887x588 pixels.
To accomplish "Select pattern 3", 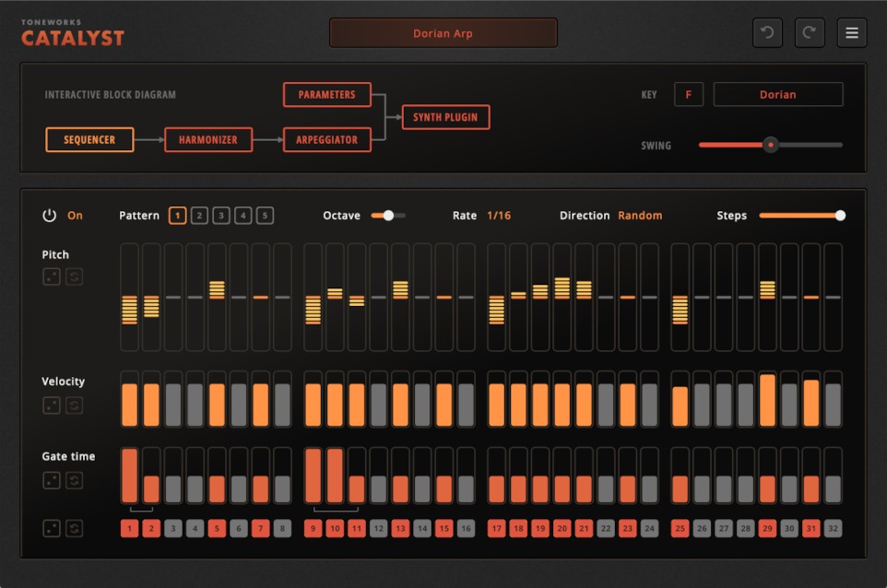I will [x=221, y=216].
